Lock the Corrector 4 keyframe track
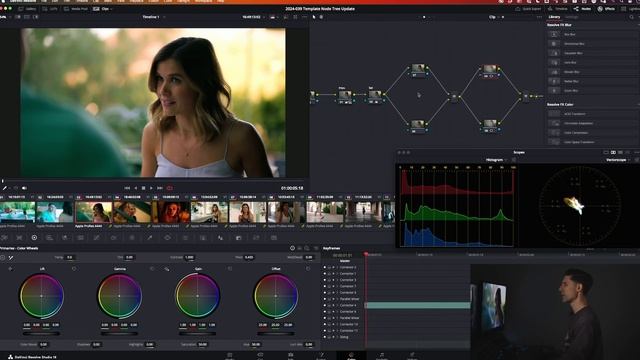This screenshot has height=360, width=640. pyautogui.click(x=329, y=305)
